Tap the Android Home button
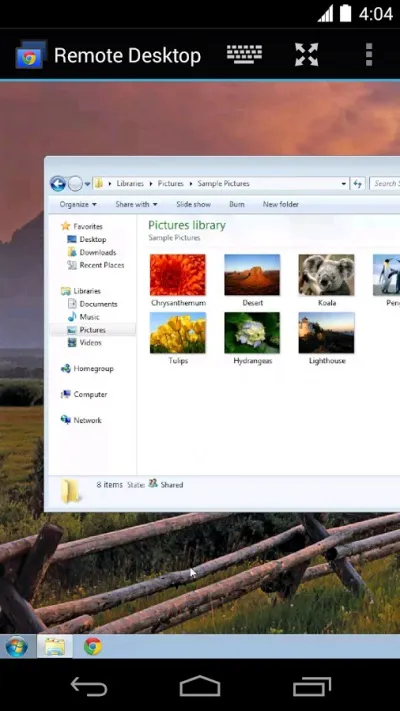This screenshot has height=711, width=400. point(200,686)
